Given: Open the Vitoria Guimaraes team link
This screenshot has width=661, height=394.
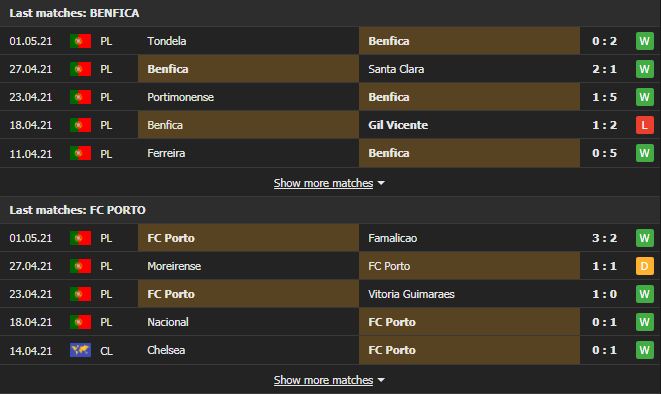Looking at the screenshot, I should [x=411, y=294].
